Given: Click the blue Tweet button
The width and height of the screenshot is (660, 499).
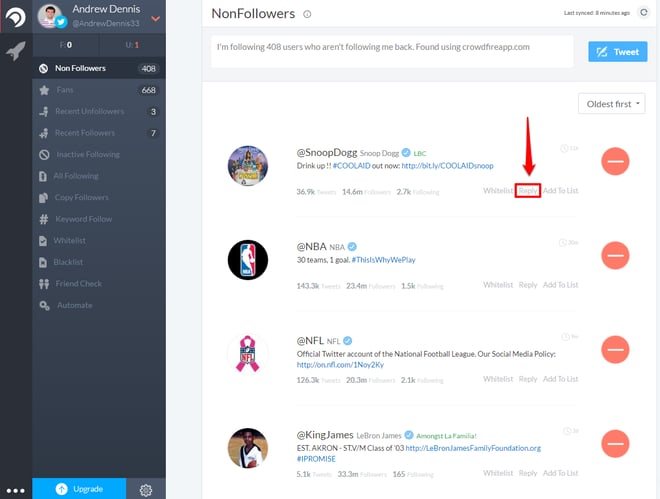Looking at the screenshot, I should pos(617,52).
